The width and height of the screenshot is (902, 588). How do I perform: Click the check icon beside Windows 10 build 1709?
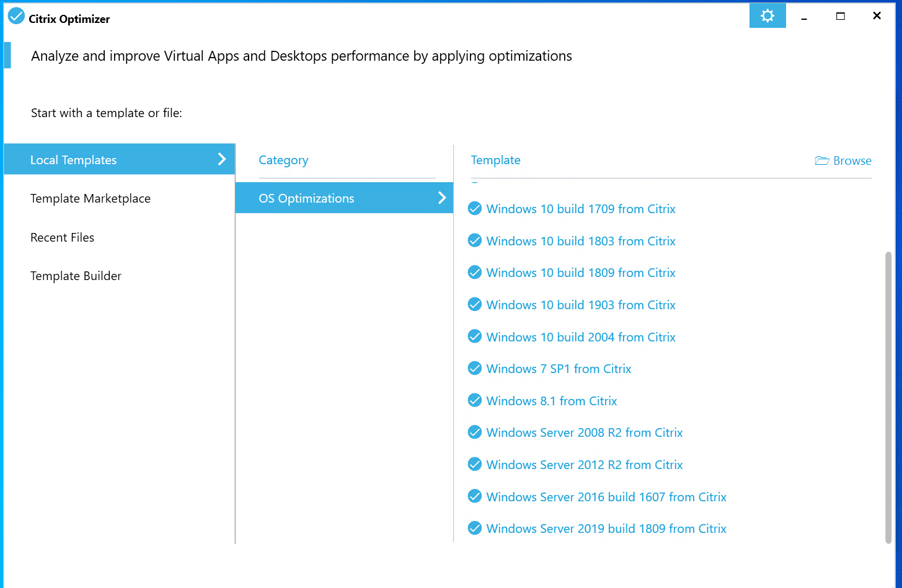point(475,209)
